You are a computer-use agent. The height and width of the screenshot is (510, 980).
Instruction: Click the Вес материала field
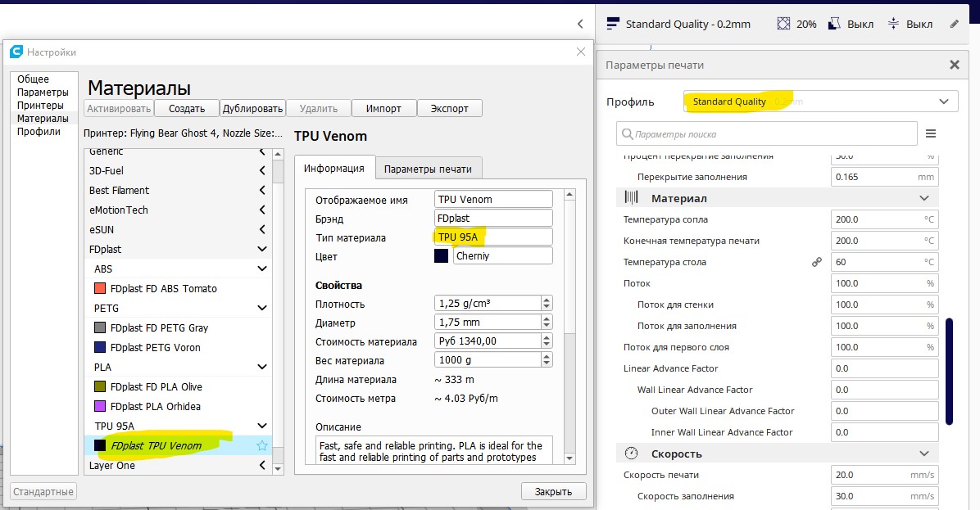488,359
